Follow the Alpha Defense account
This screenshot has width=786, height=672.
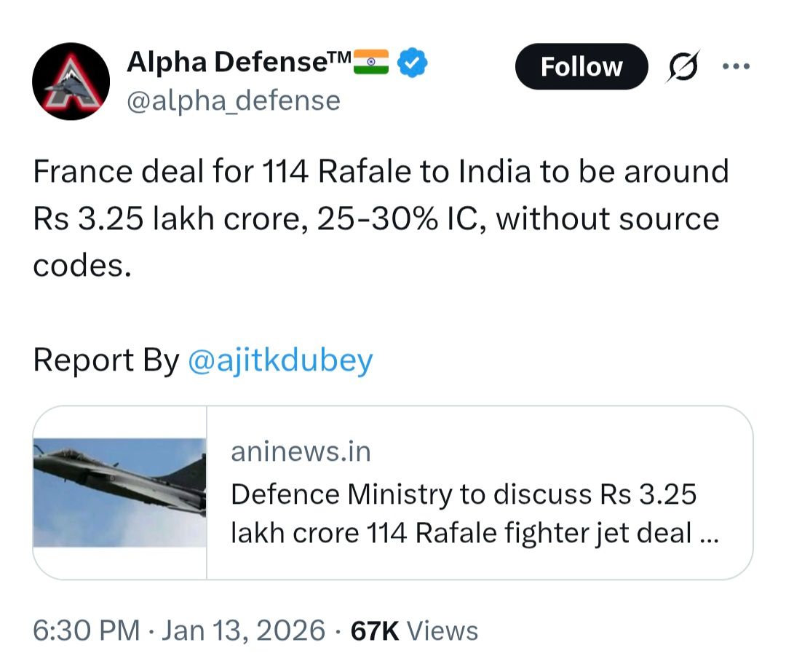581,67
